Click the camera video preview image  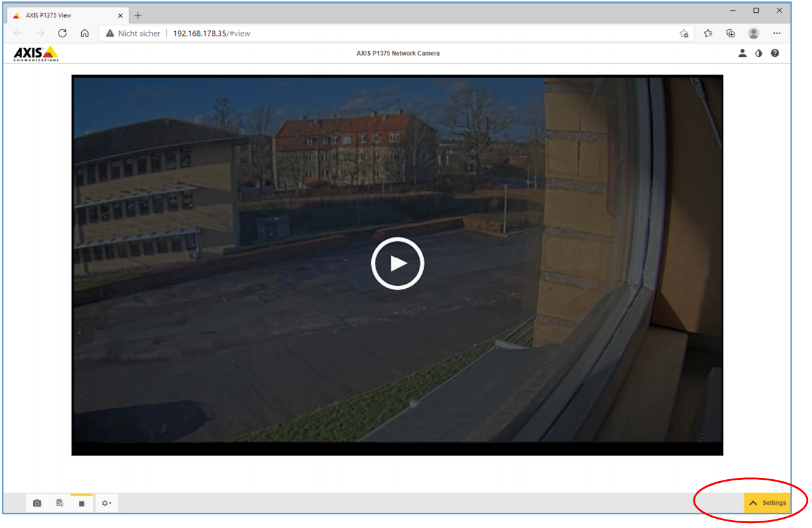(x=397, y=265)
